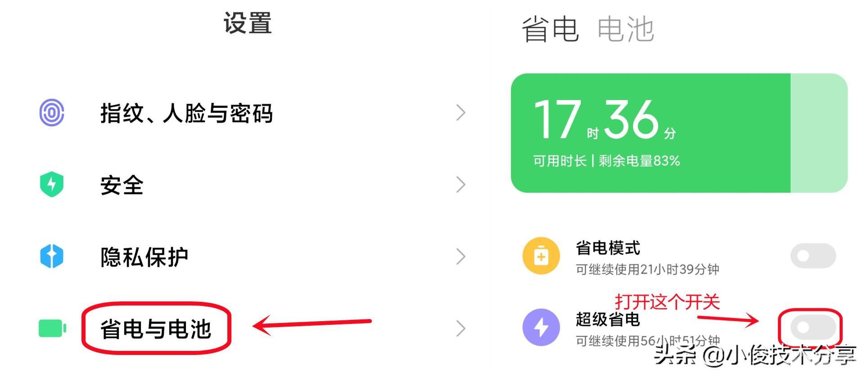Tap the green shield security icon

(x=52, y=184)
